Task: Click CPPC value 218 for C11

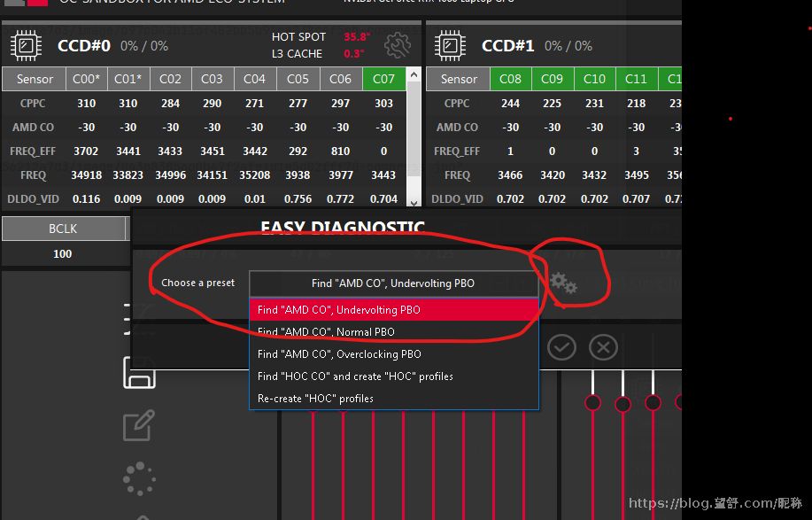Action: click(637, 103)
